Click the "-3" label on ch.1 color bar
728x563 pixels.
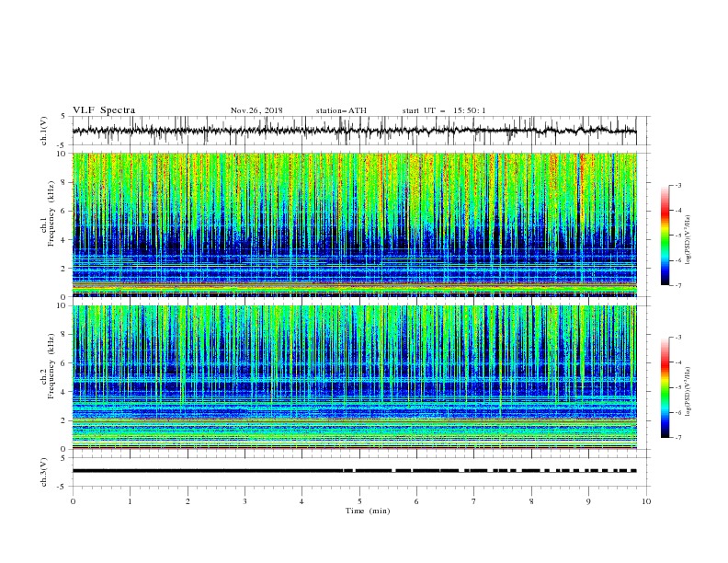(x=678, y=185)
